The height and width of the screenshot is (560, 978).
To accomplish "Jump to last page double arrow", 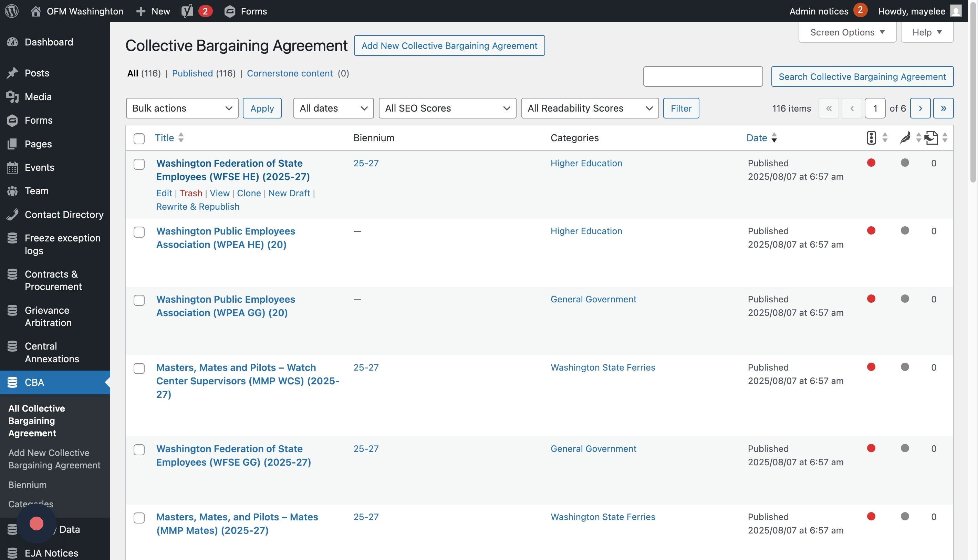I will [943, 108].
